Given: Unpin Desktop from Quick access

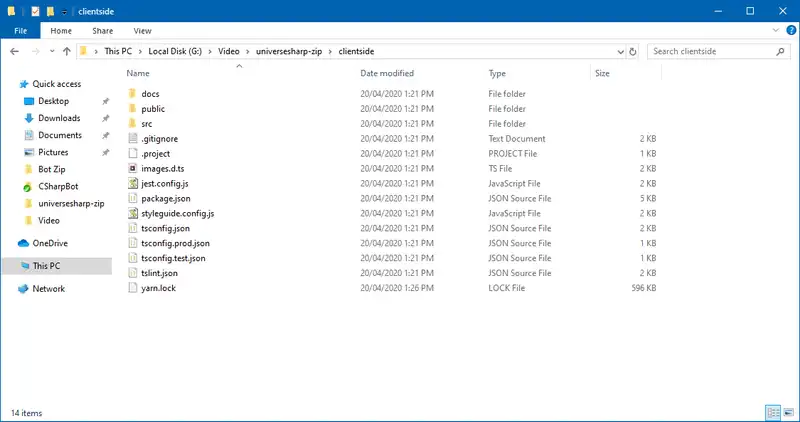Looking at the screenshot, I should point(105,101).
